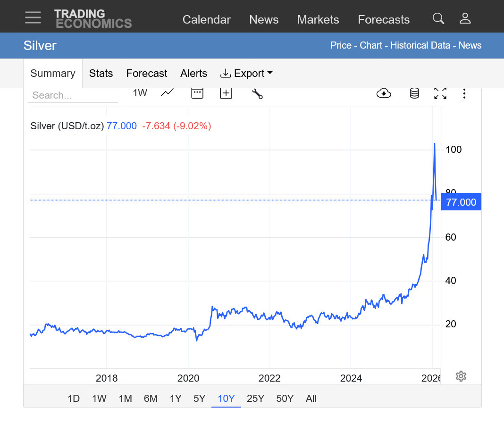Select the 5Y time range
The height and width of the screenshot is (425, 504).
coord(199,399)
